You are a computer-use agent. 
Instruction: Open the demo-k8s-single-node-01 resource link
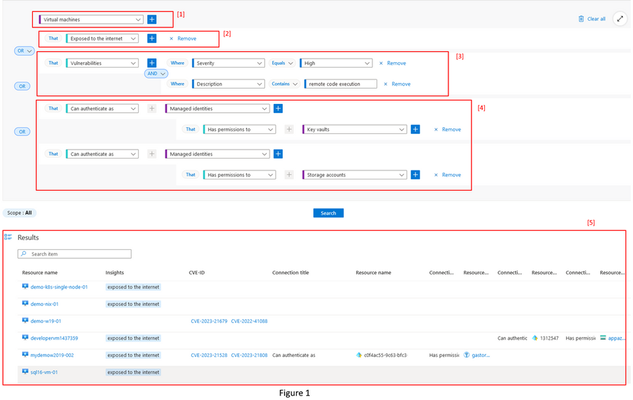59,287
